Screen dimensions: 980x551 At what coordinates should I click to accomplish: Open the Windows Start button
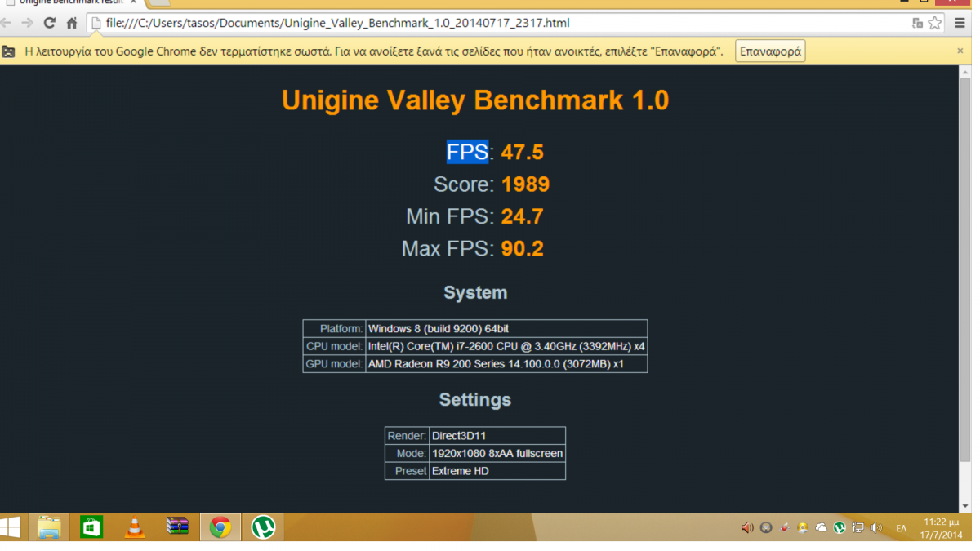pos(11,527)
